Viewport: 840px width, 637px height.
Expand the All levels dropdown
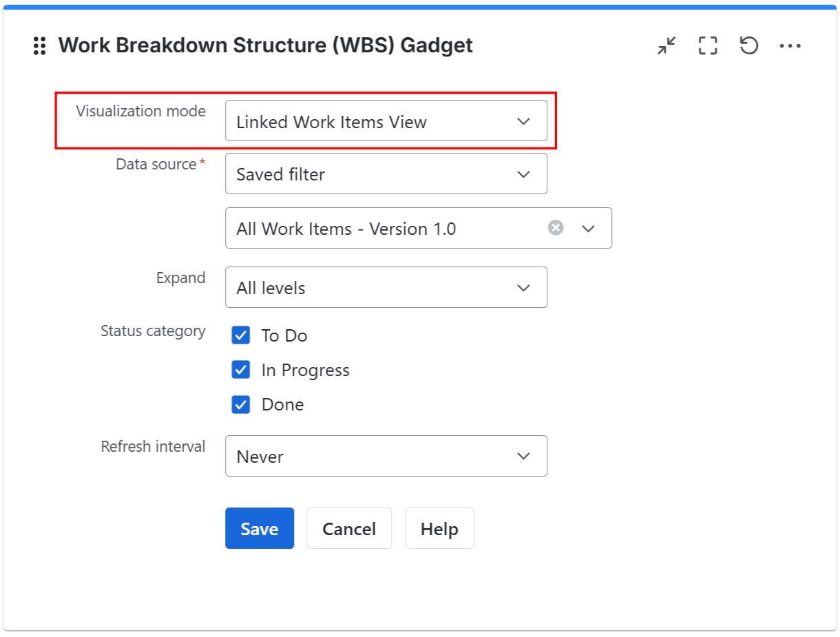click(523, 287)
